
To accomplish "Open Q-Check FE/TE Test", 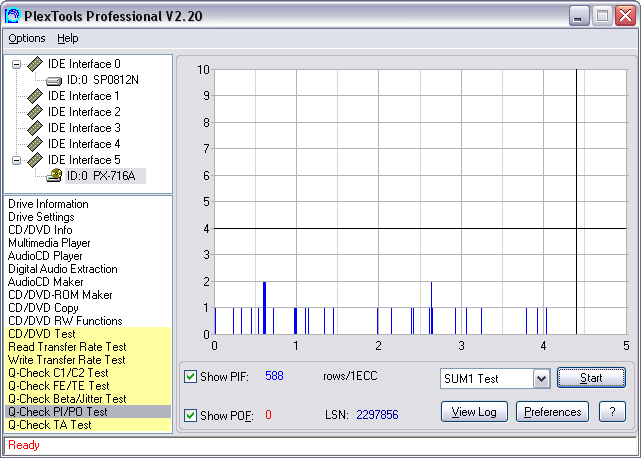I will coord(88,386).
